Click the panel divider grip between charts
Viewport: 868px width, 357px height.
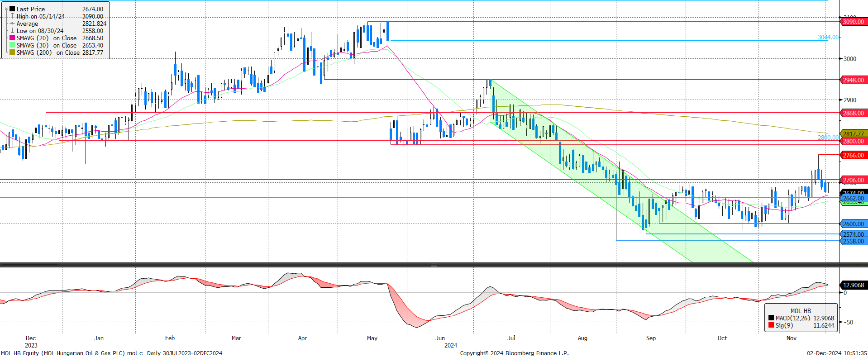click(x=434, y=265)
